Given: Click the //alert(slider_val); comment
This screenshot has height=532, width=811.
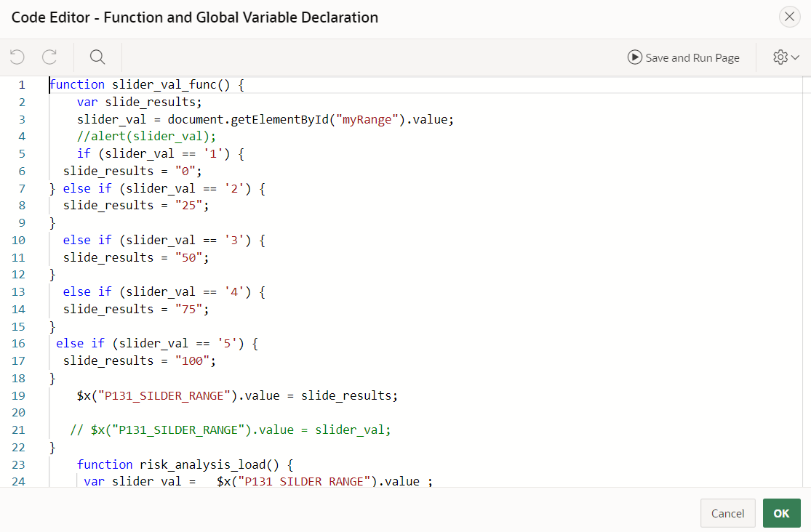Looking at the screenshot, I should (x=146, y=137).
